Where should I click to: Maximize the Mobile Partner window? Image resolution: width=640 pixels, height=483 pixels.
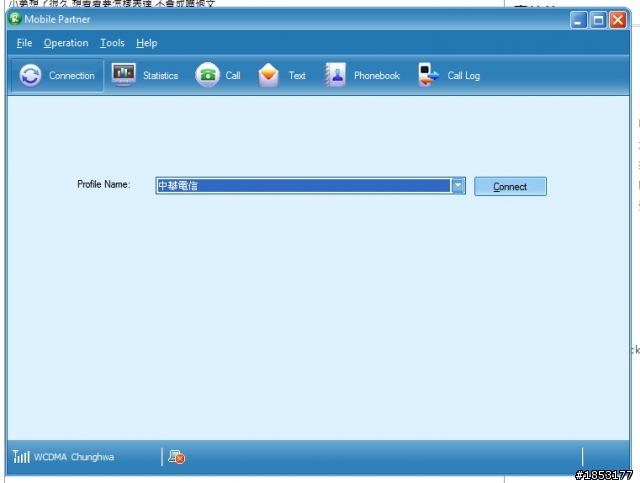click(x=598, y=20)
